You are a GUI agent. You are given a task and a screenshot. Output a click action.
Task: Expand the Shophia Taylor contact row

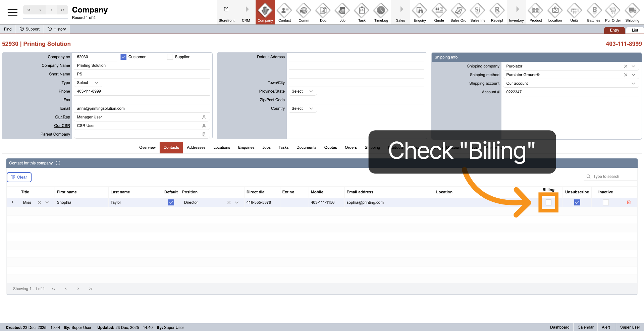pos(13,202)
